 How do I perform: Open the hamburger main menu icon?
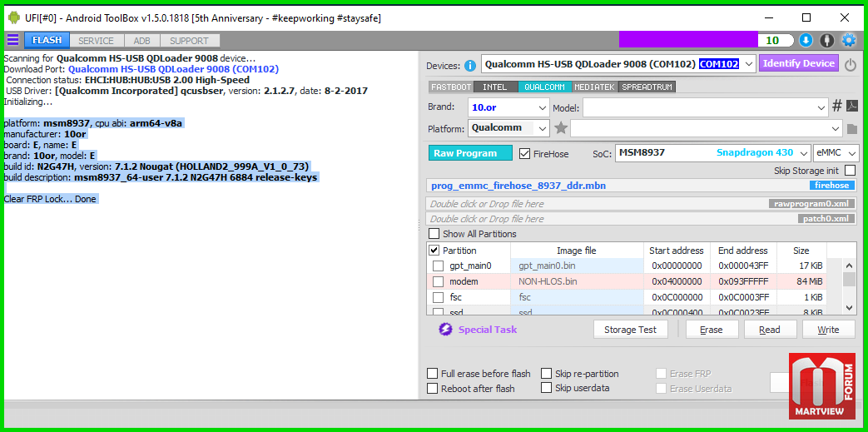(x=12, y=40)
